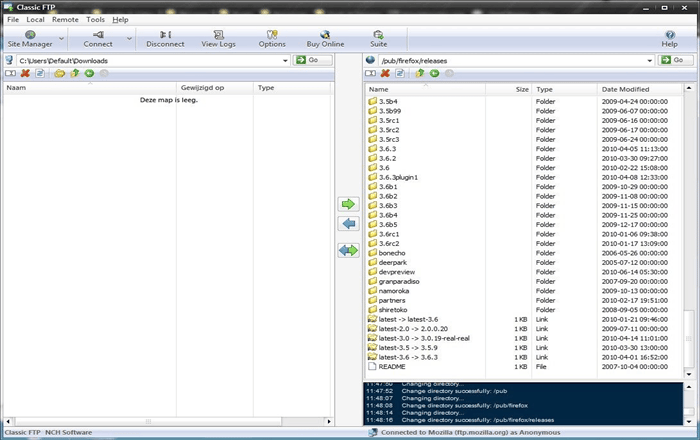Sort remote list by Size column
Screen dimensions: 700x440
[x=509, y=89]
